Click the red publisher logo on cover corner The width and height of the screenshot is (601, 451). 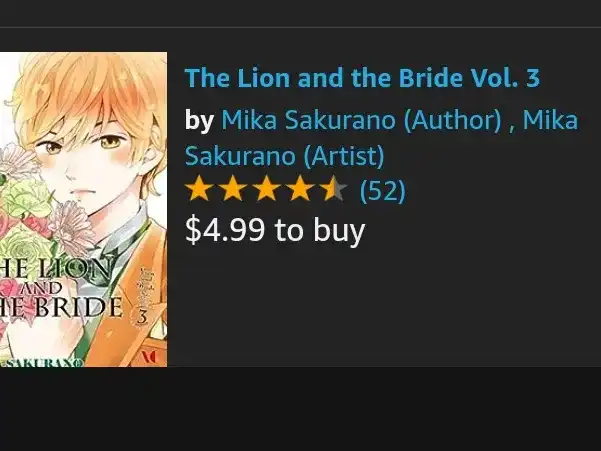[149, 356]
